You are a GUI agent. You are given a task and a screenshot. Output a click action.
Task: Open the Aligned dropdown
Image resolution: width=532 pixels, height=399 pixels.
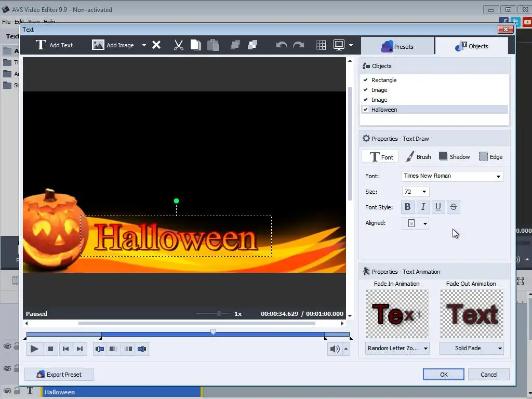click(416, 223)
